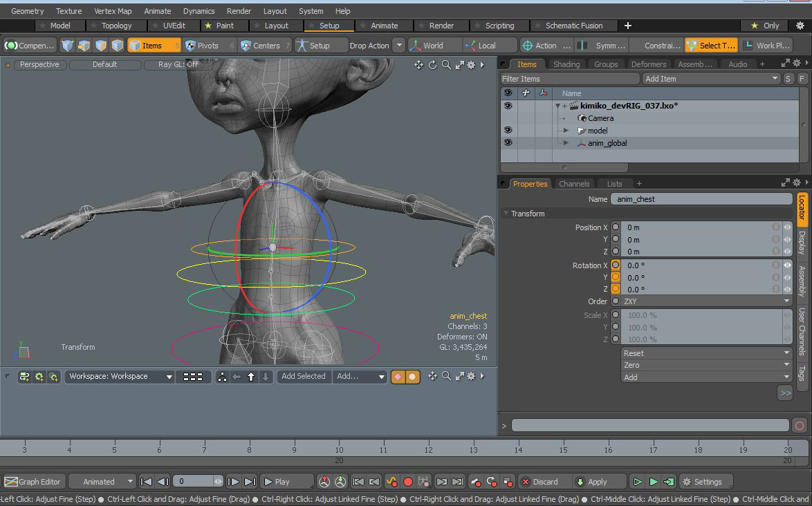
Task: Click the Add Selected button
Action: (304, 376)
